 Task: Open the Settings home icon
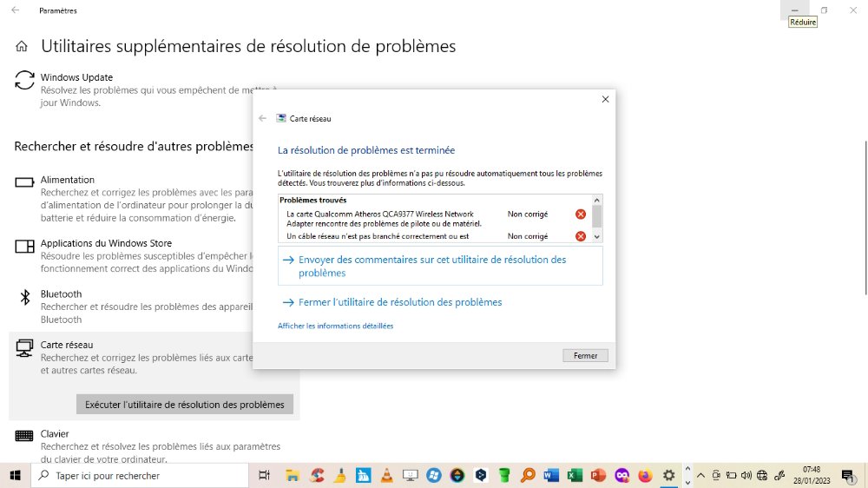point(22,46)
